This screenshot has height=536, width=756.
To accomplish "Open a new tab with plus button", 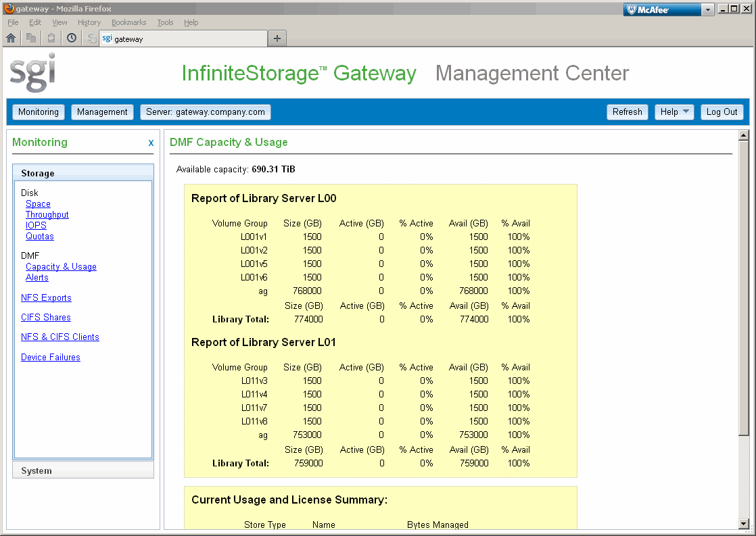I will click(x=277, y=39).
